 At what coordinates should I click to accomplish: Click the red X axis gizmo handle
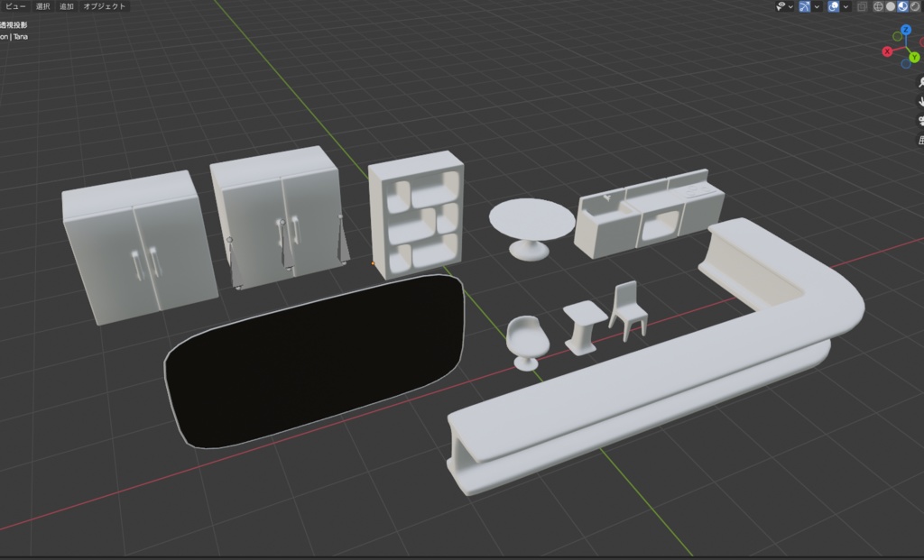[887, 51]
